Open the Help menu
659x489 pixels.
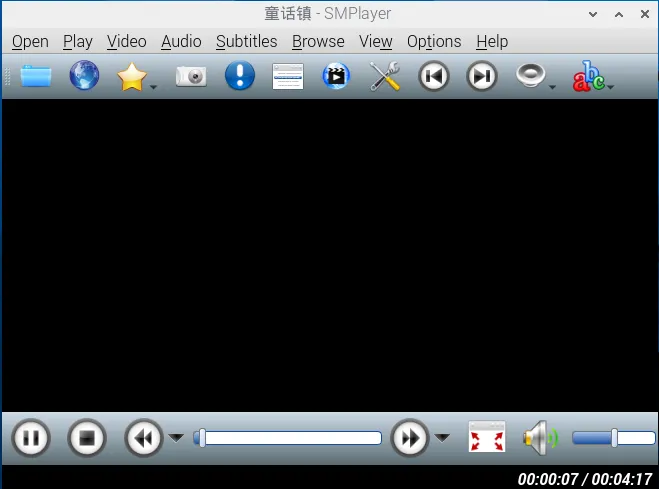[492, 41]
